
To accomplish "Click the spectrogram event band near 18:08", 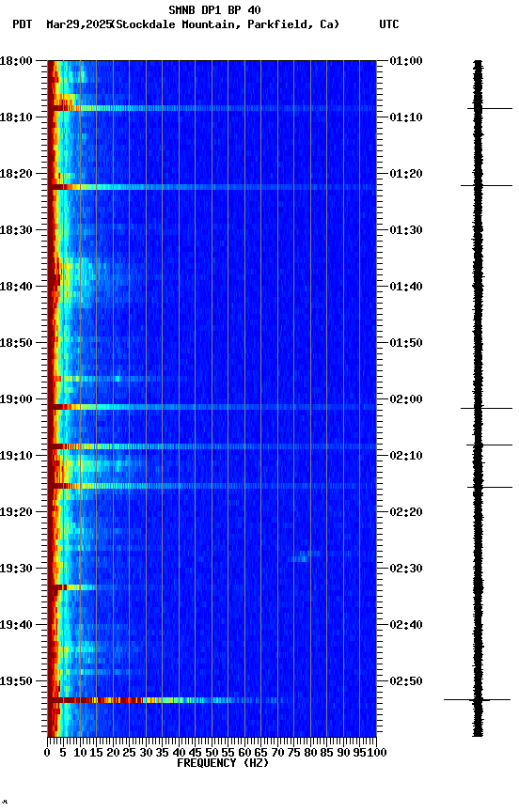I will click(212, 108).
